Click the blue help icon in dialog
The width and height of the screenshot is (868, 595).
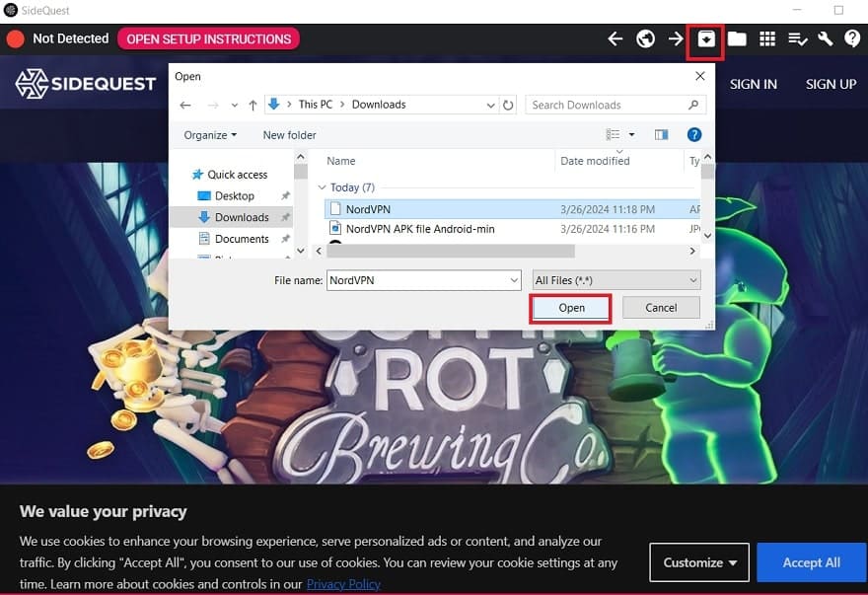[x=693, y=134]
